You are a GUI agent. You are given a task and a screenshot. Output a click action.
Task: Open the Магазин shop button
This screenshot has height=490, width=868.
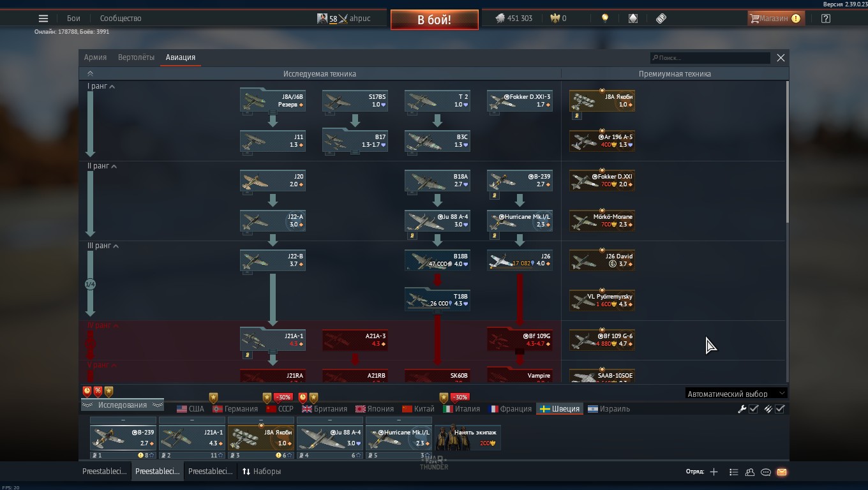[x=775, y=19]
